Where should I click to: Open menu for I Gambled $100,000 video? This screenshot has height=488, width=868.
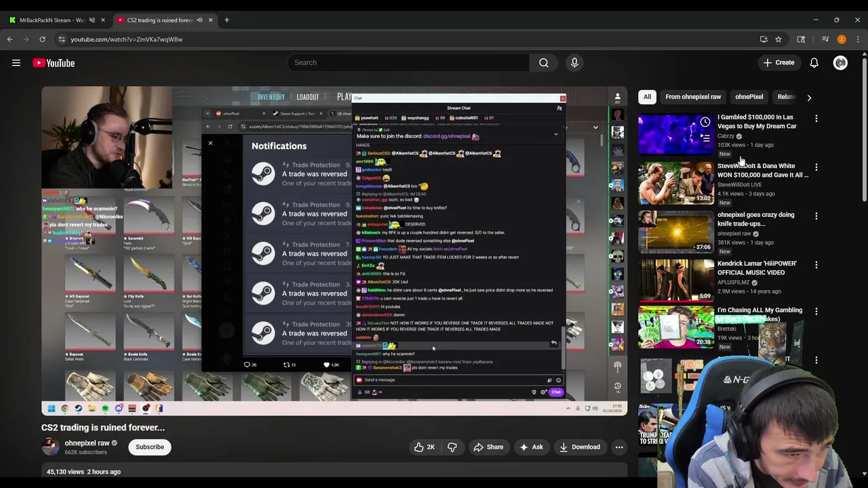coord(816,119)
